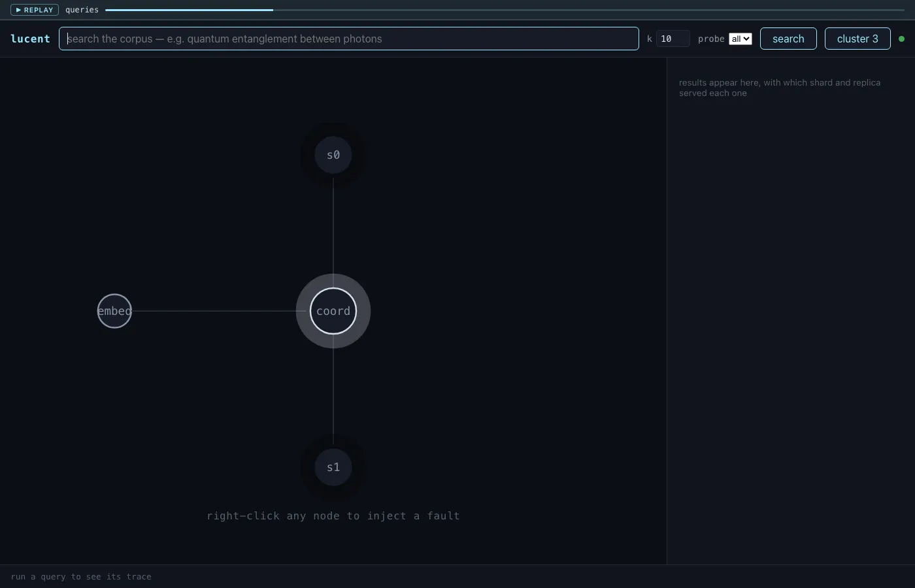Screen dimensions: 915x588
Task: Seek on the queries replay progress bar
Action: [505, 10]
